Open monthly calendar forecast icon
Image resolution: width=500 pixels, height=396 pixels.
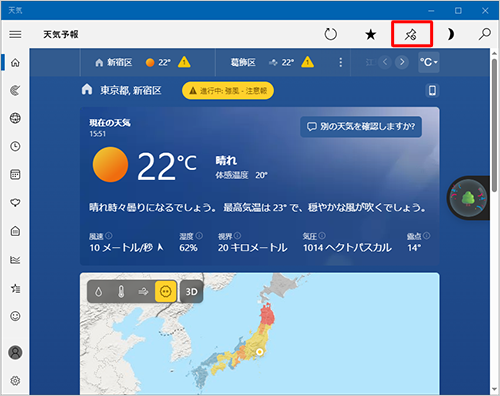15,174
